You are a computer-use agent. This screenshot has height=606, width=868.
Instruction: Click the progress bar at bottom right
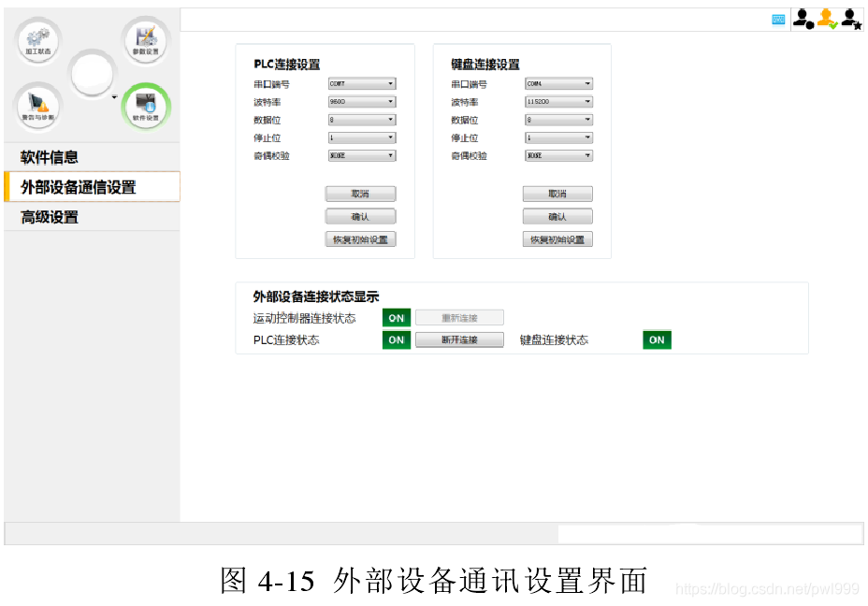coord(709,533)
